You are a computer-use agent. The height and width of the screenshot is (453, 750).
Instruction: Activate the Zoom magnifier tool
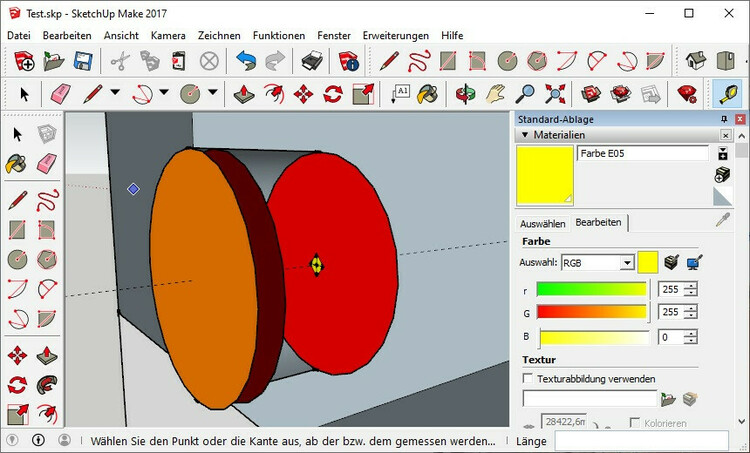[525, 94]
